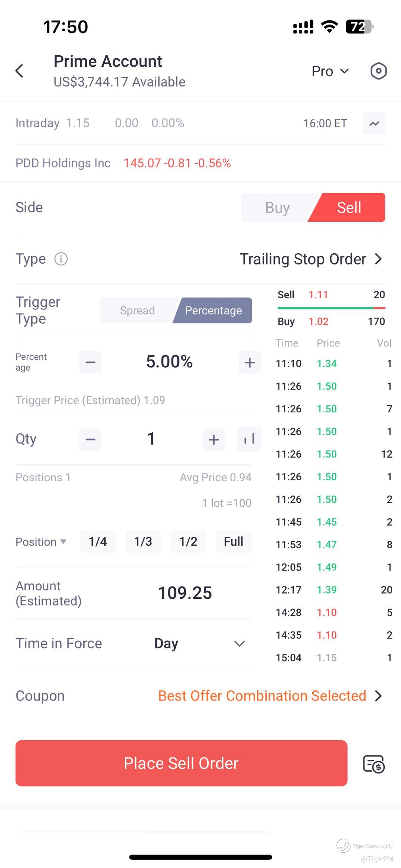The width and height of the screenshot is (401, 868).
Task: Expand the Pro mode dropdown
Action: point(330,71)
